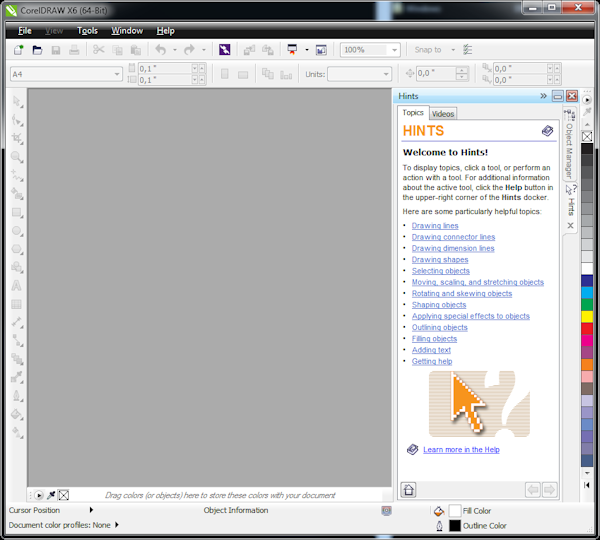Select the No Color swatch in palette
600x540 pixels.
coord(587,135)
